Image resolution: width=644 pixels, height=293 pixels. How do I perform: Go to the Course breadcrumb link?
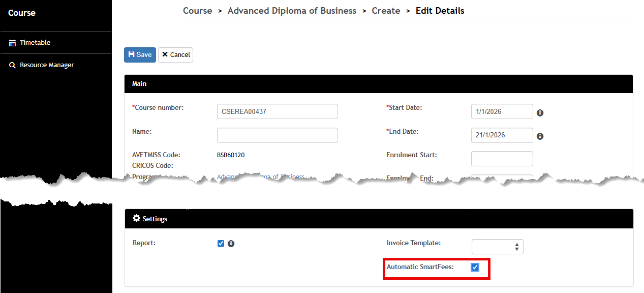198,11
